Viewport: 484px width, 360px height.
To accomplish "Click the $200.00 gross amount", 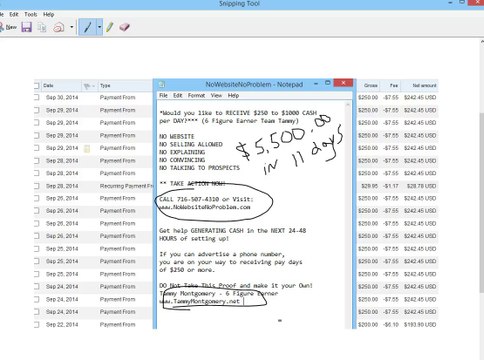I will [x=368, y=325].
